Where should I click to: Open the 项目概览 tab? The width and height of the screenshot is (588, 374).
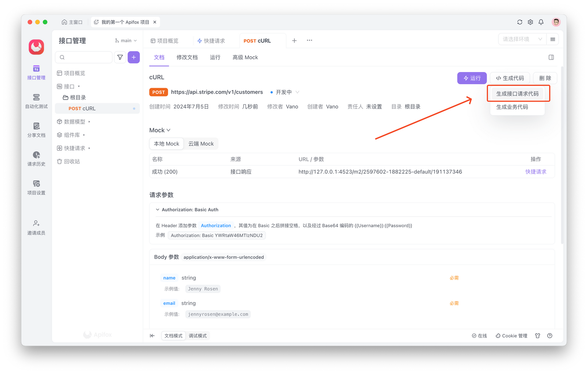[168, 40]
